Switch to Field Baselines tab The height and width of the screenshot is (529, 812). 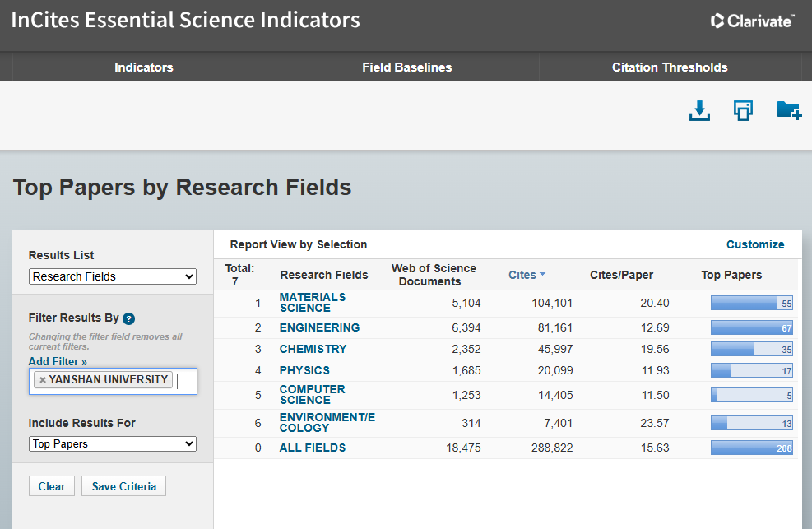pos(406,67)
